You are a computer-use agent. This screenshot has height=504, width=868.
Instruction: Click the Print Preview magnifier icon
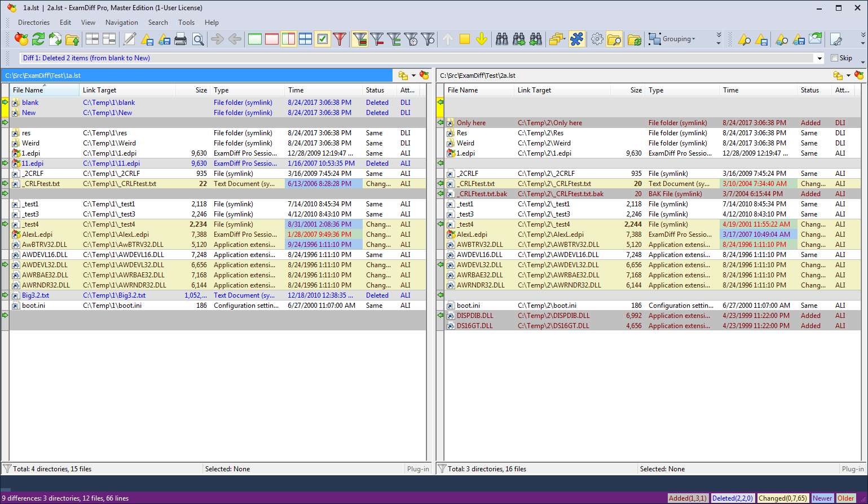point(198,39)
